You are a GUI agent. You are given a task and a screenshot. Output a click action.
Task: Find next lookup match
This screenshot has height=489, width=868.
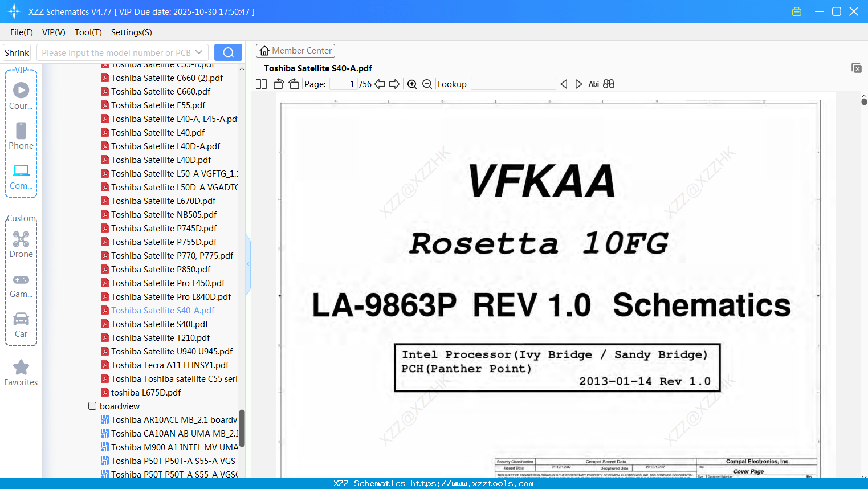[x=578, y=84]
